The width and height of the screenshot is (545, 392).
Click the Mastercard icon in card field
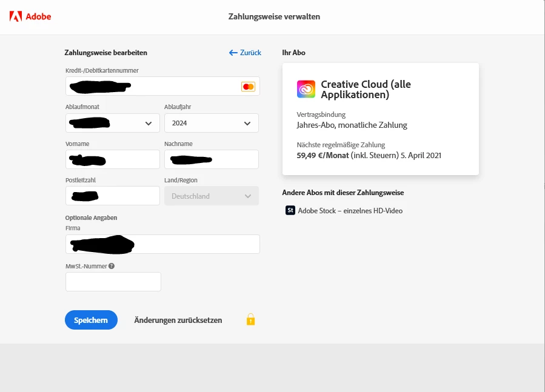click(248, 87)
